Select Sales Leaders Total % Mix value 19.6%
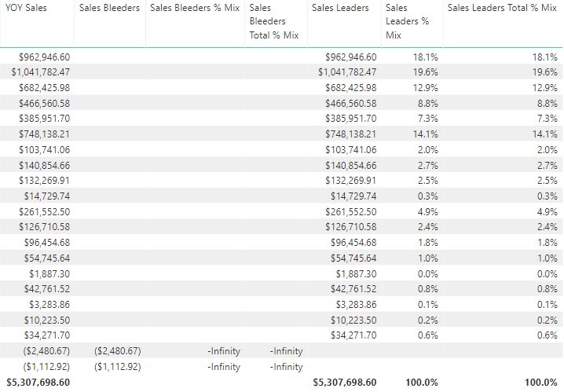Image resolution: width=564 pixels, height=392 pixels. pos(545,72)
